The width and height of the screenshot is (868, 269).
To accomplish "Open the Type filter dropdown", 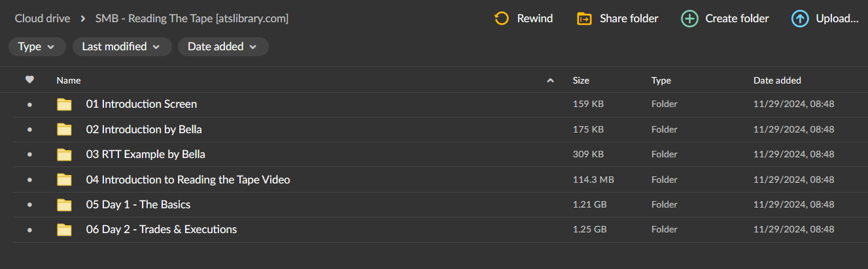I will click(x=37, y=46).
